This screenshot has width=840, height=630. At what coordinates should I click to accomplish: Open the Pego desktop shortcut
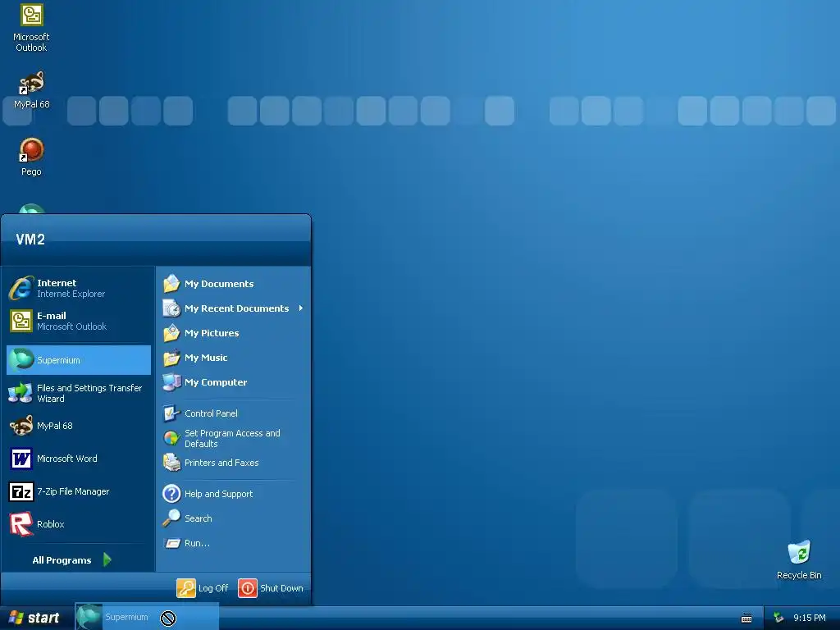click(x=31, y=157)
